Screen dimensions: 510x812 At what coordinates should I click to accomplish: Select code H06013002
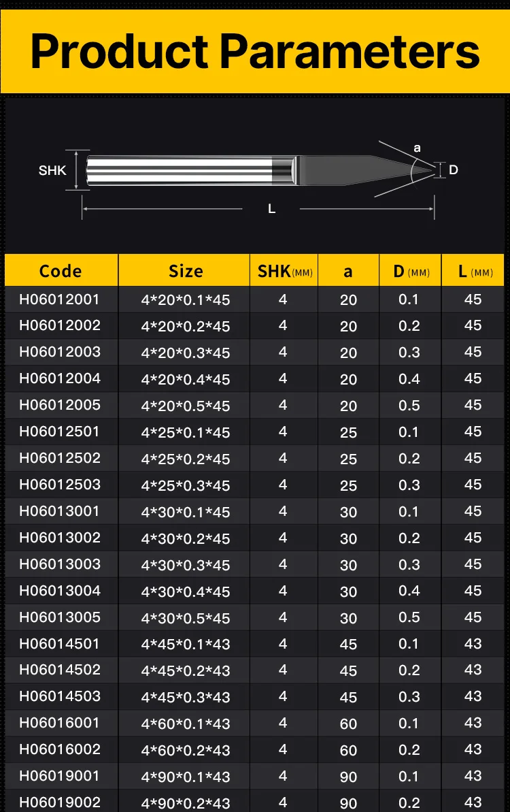tap(60, 538)
